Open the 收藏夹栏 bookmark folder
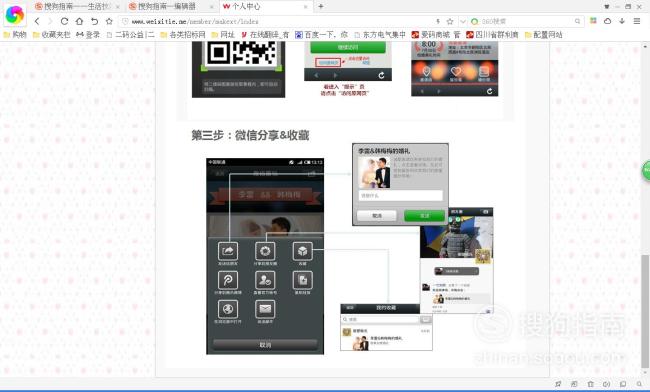The width and height of the screenshot is (650, 392). 51,35
